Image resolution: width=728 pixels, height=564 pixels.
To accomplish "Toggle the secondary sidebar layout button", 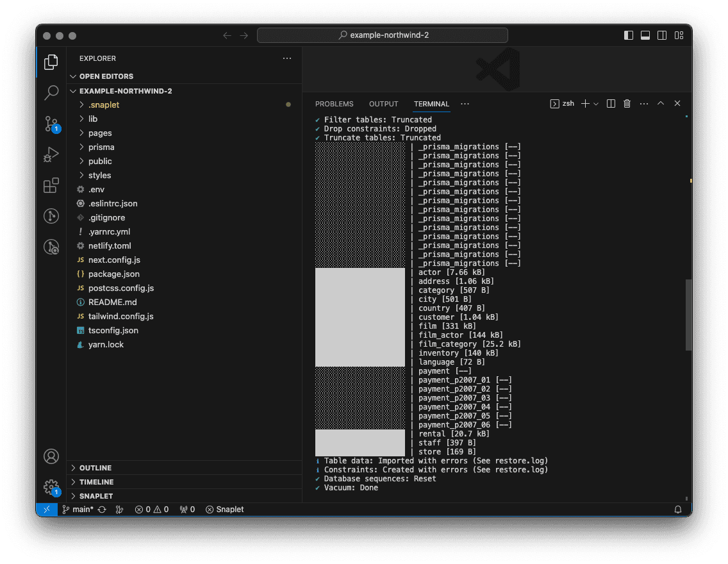I will (x=662, y=35).
